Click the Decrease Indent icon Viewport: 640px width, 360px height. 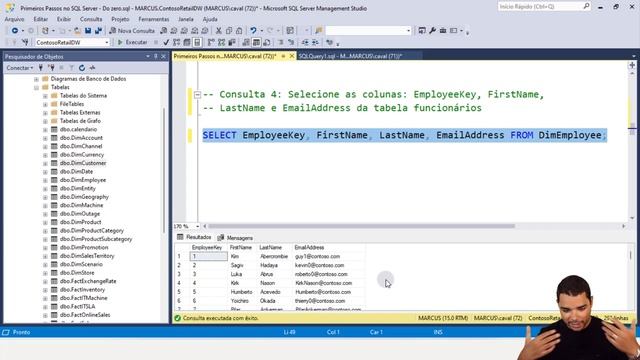305,42
